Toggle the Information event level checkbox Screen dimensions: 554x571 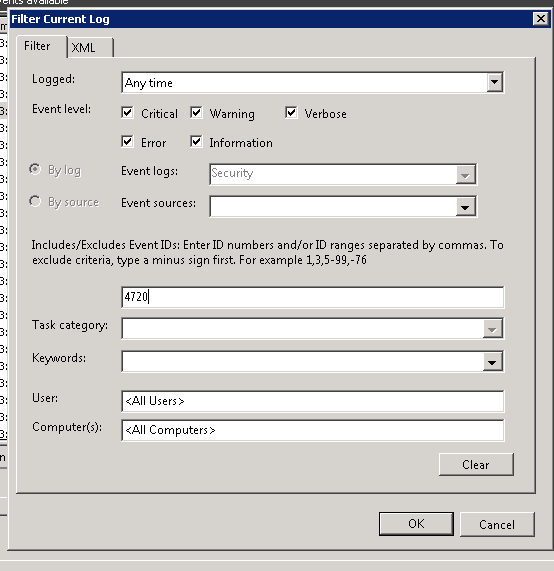(196, 142)
